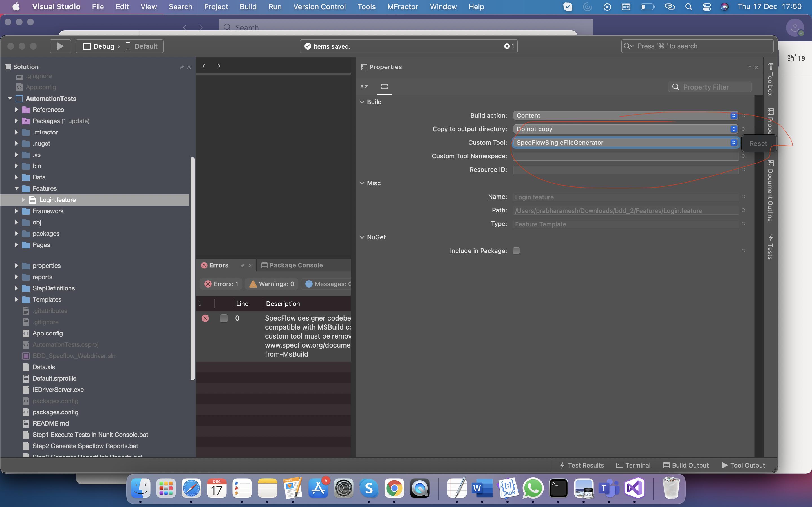
Task: Pin the Errors pad using its pin icon
Action: (x=242, y=265)
